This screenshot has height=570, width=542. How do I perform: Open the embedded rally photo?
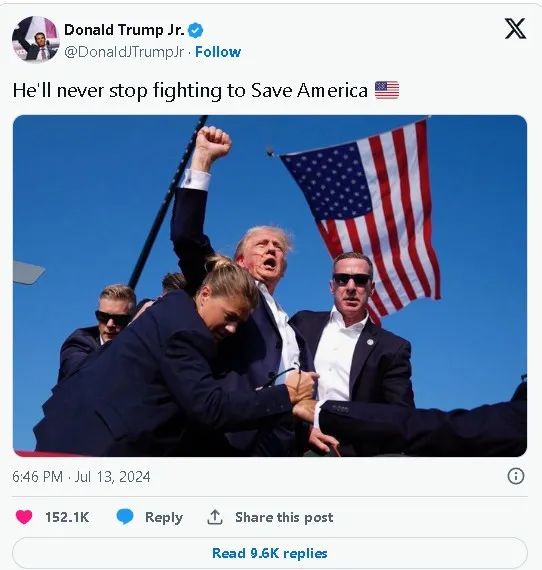coord(270,286)
